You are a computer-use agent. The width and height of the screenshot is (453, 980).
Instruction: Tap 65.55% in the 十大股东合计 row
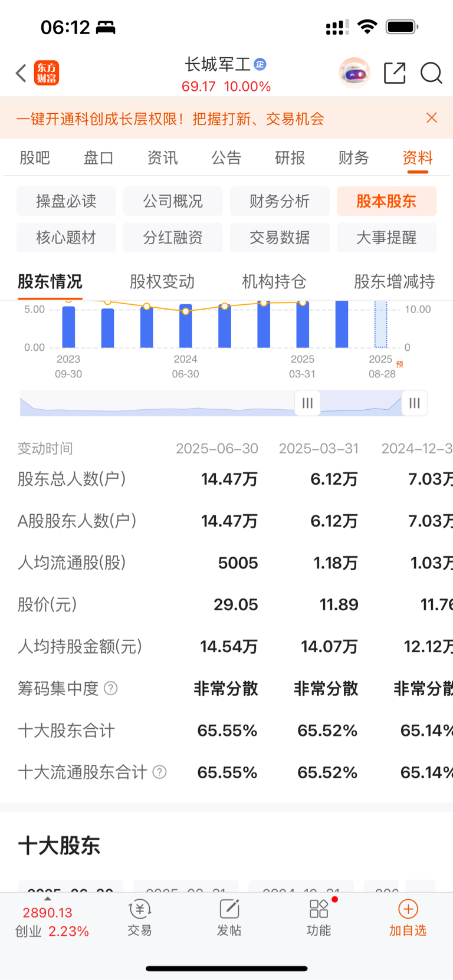[227, 731]
